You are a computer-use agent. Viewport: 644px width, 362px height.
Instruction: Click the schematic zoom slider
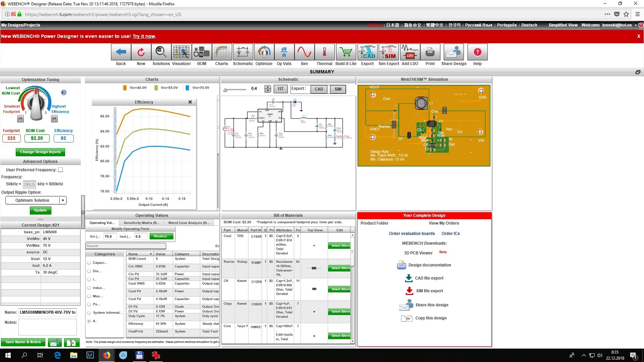coord(235,90)
